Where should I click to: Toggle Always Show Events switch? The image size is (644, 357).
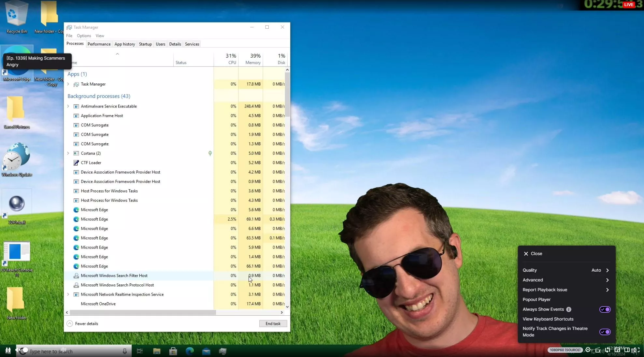(x=605, y=309)
